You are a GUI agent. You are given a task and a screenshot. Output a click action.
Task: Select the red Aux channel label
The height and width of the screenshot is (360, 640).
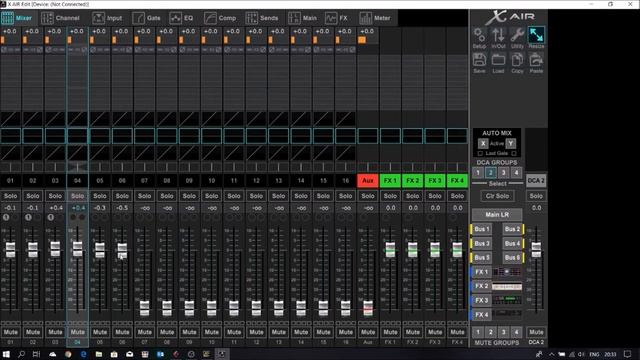(x=368, y=180)
